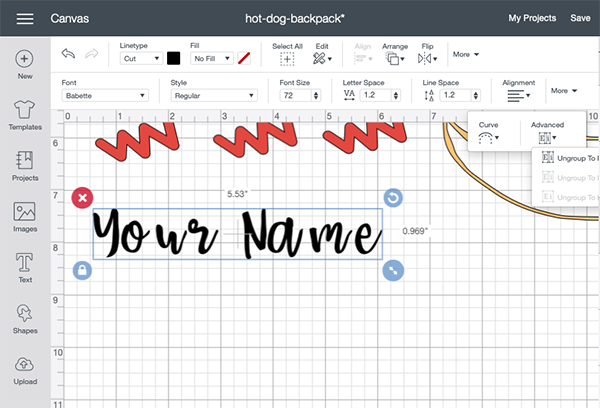The height and width of the screenshot is (408, 600).
Task: Click the hot-dog-backpack project name
Action: (x=295, y=18)
